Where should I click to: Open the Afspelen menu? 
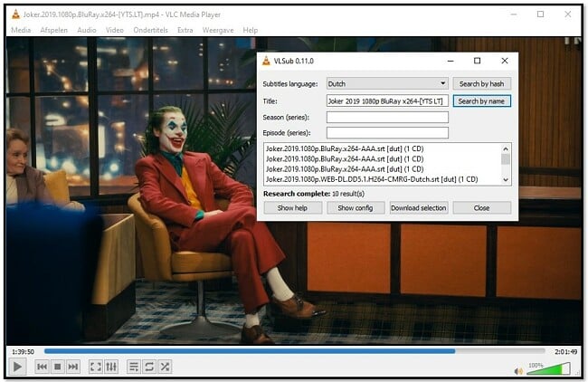click(54, 30)
